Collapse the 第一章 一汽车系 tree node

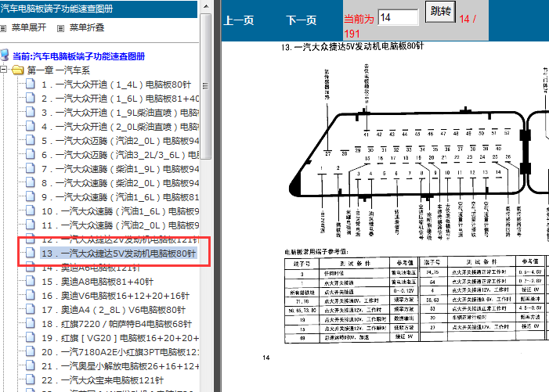point(3,70)
